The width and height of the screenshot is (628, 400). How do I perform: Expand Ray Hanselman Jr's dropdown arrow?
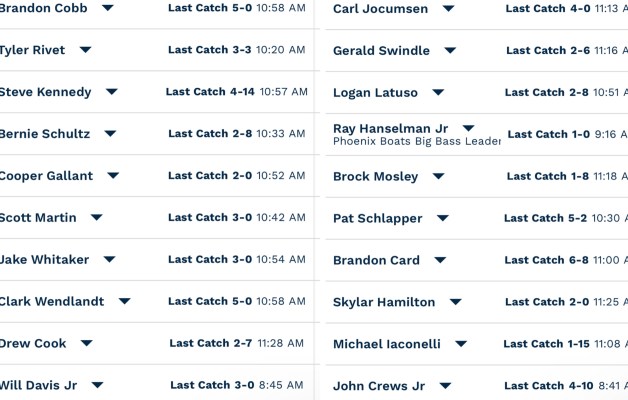pos(468,129)
